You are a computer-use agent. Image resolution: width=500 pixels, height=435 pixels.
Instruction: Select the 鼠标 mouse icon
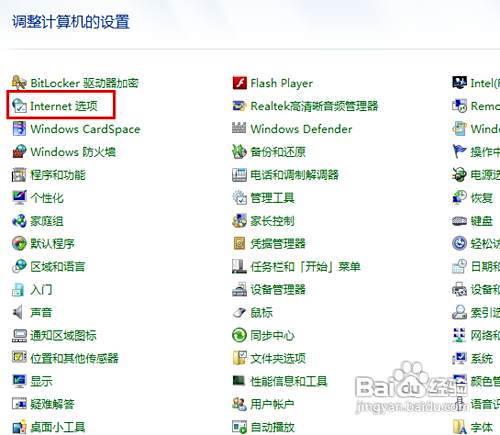pyautogui.click(x=239, y=313)
